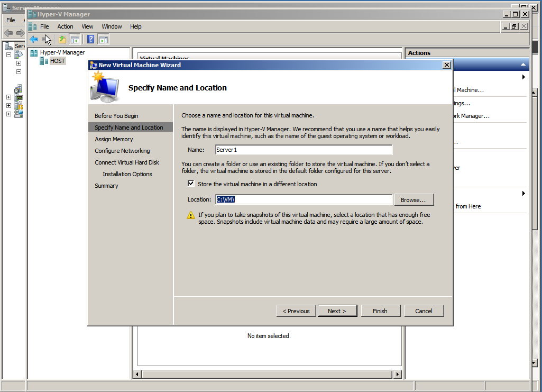
Task: Click the MDI system icon left of File menu
Action: [33, 26]
